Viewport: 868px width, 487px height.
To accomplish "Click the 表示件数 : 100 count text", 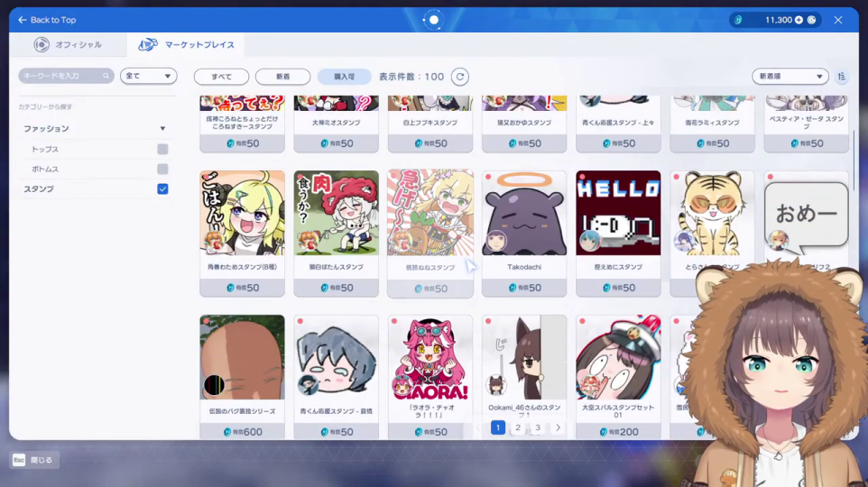I will point(411,77).
